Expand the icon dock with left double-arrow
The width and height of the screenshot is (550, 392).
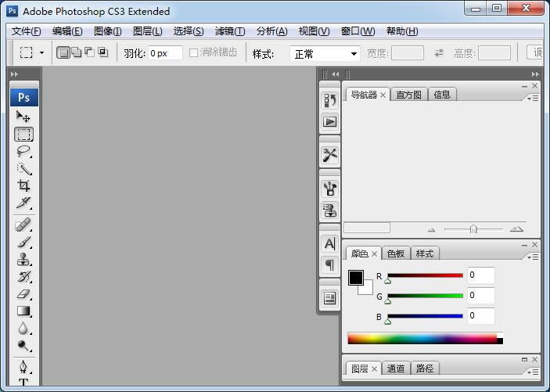(336, 74)
